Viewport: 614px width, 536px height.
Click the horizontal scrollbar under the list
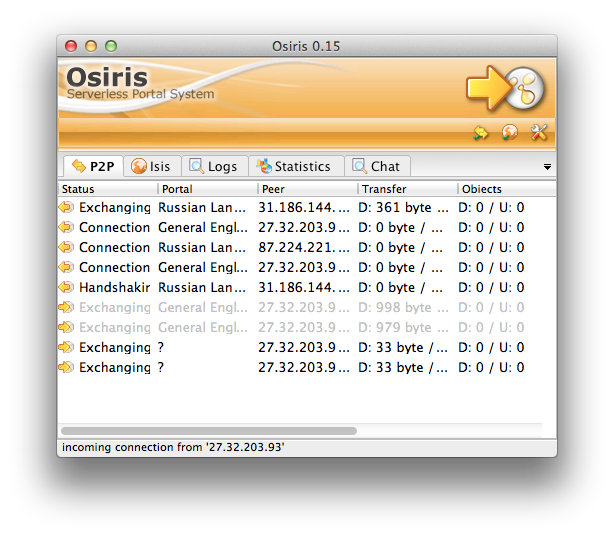(209, 431)
